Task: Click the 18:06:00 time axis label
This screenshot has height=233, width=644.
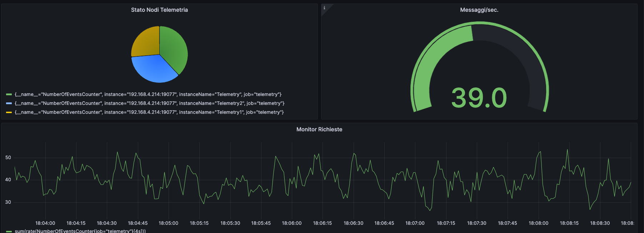Action: coord(291,223)
